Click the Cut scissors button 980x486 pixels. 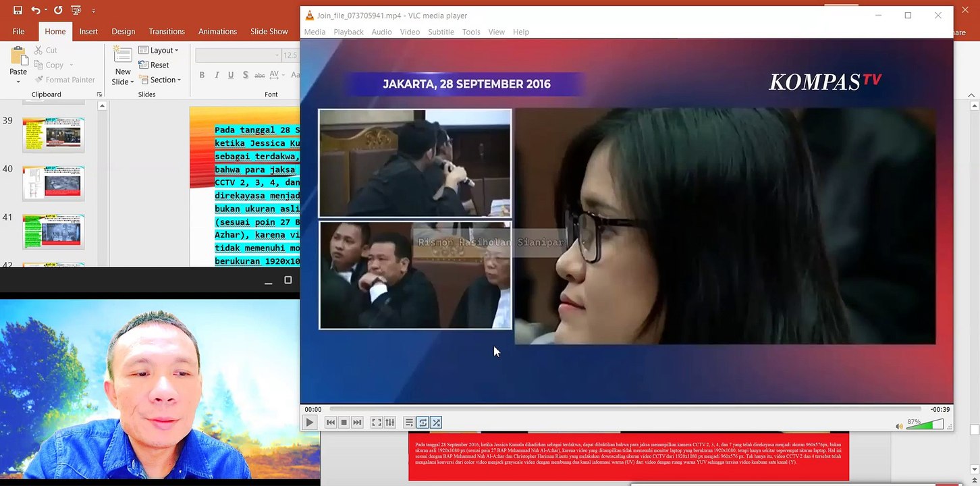point(45,50)
